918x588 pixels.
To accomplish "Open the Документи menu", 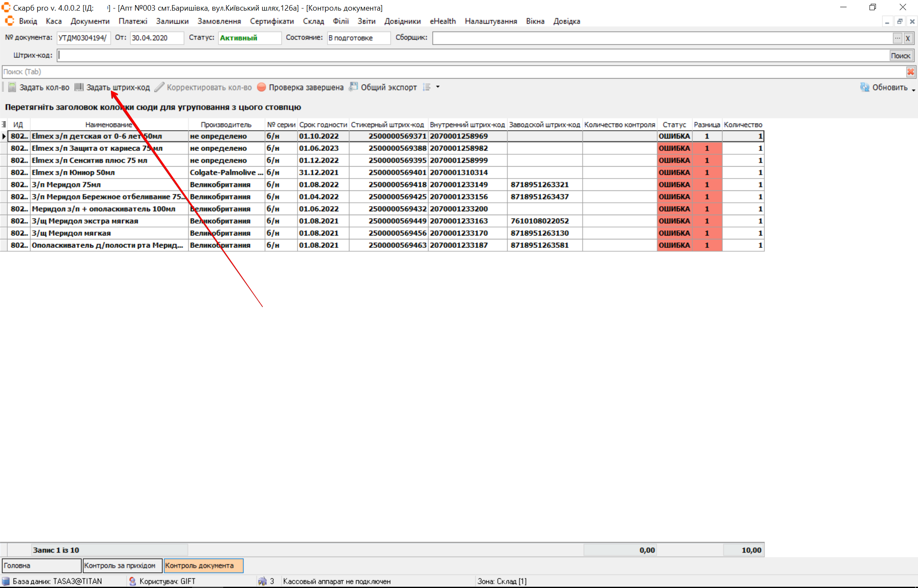I will click(x=90, y=21).
